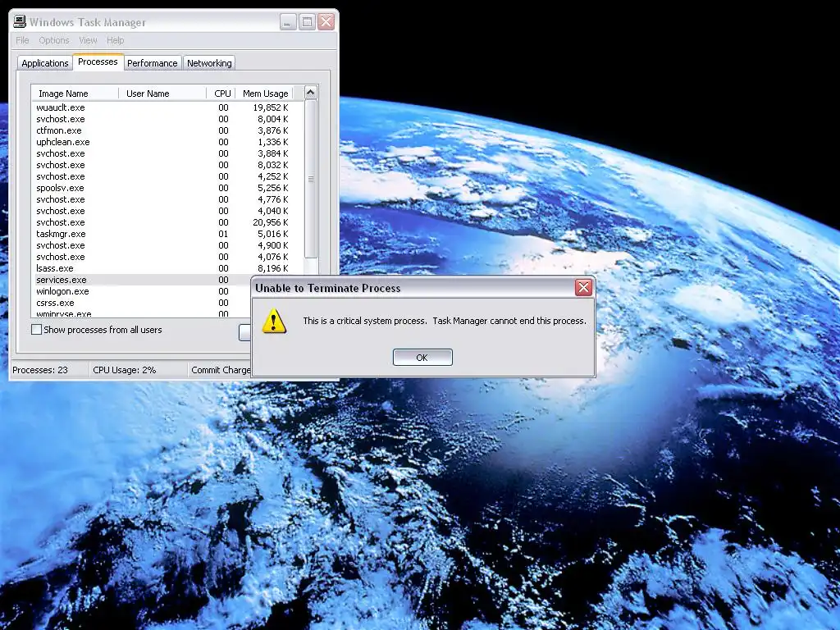Click the process list scroll up arrow

coord(311,93)
